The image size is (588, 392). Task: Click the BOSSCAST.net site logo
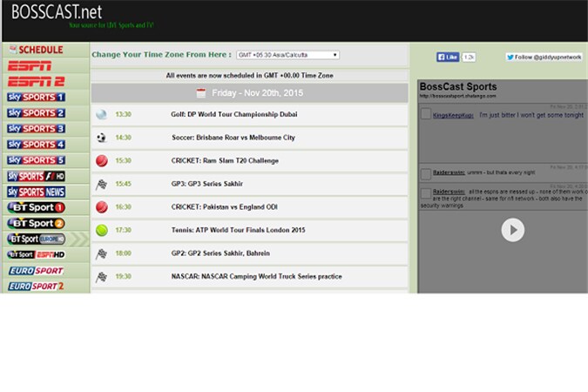(57, 11)
